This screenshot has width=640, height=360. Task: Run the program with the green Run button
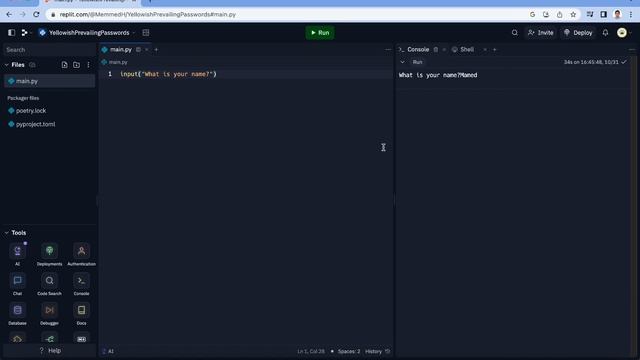tap(320, 33)
